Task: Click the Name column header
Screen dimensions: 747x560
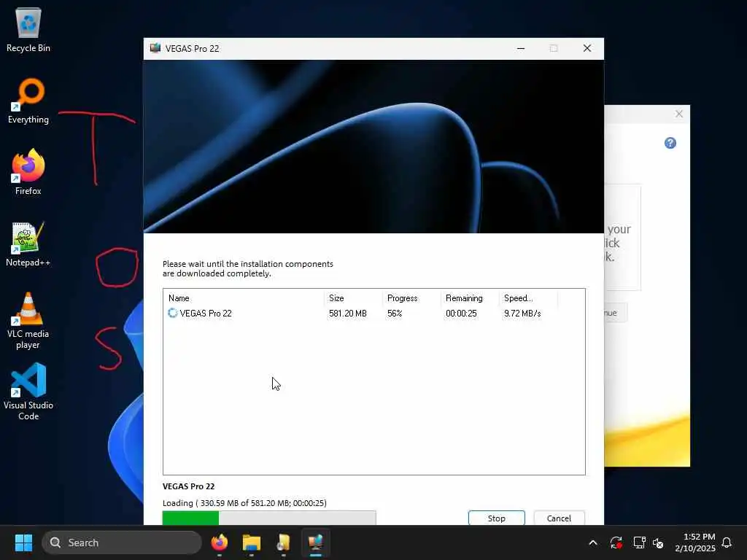Action: [x=243, y=298]
